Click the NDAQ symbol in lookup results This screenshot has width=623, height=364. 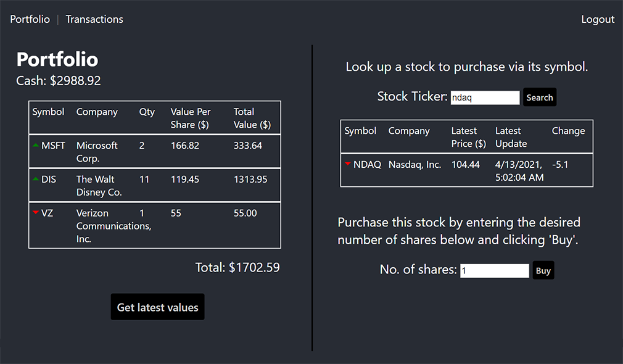pos(367,165)
